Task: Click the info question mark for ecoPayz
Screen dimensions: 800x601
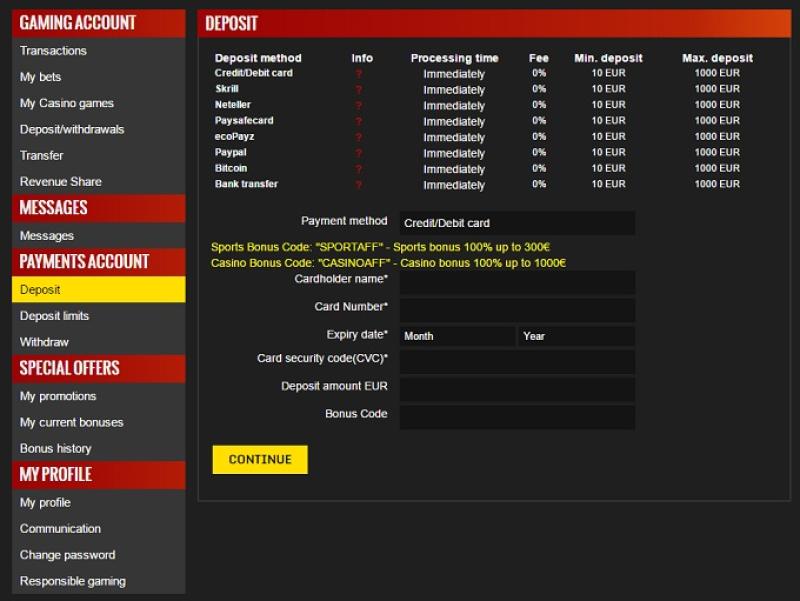Action: tap(358, 138)
